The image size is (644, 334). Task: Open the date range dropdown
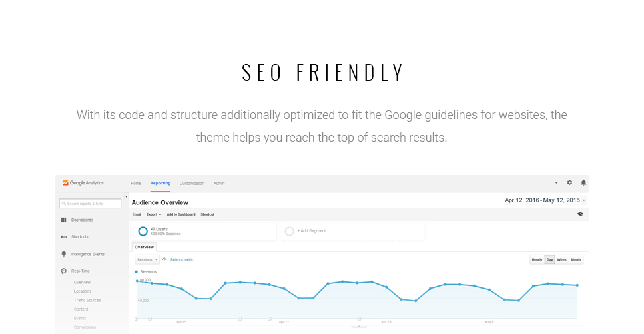545,200
